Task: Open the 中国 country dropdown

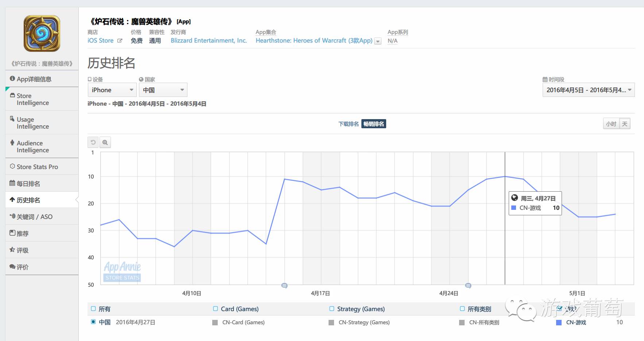Action: (163, 90)
